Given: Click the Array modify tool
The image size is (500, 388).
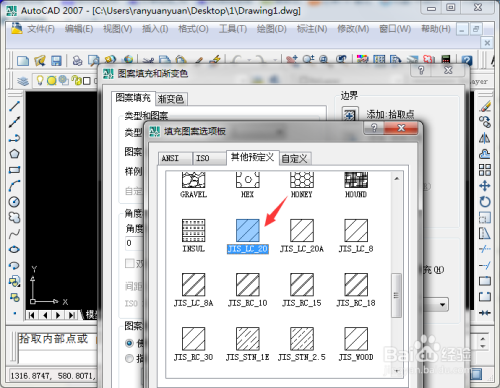Looking at the screenshot, I should pos(485,170).
